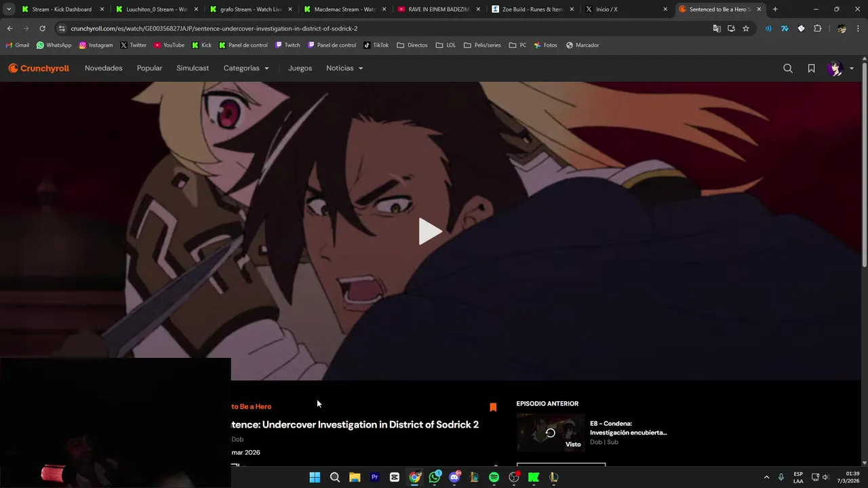The height and width of the screenshot is (488, 868).
Task: Open the Instagram bookmark
Action: coord(96,45)
